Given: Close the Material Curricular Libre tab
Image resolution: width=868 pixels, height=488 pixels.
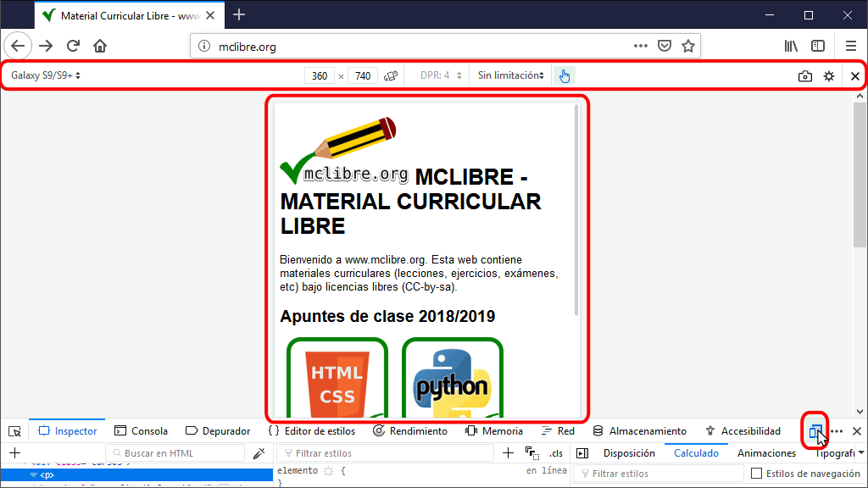Looking at the screenshot, I should click(210, 15).
